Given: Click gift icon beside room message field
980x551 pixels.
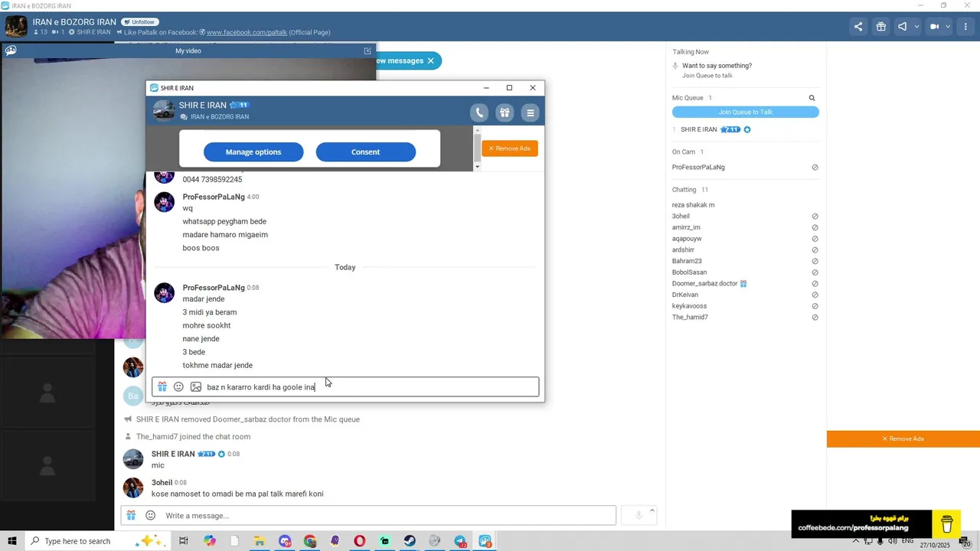Looking at the screenshot, I should tap(132, 516).
